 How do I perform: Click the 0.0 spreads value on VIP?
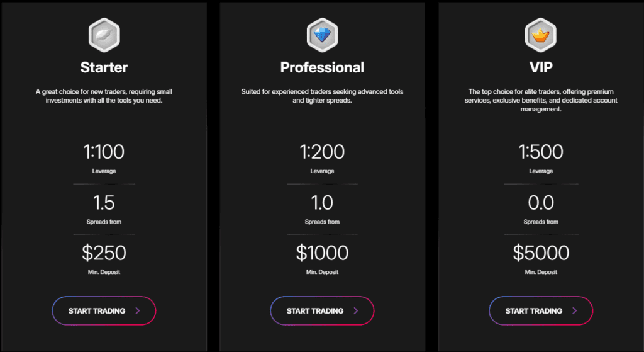[x=541, y=203]
